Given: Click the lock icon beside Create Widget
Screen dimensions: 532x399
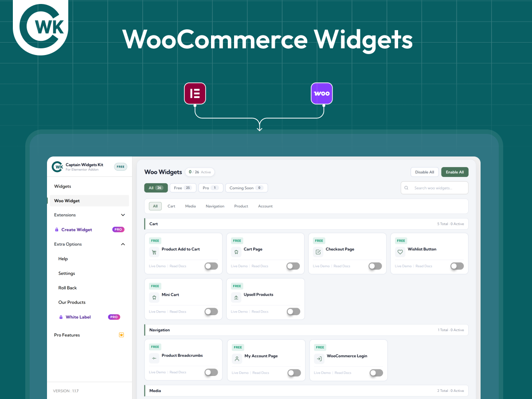Looking at the screenshot, I should tap(56, 230).
